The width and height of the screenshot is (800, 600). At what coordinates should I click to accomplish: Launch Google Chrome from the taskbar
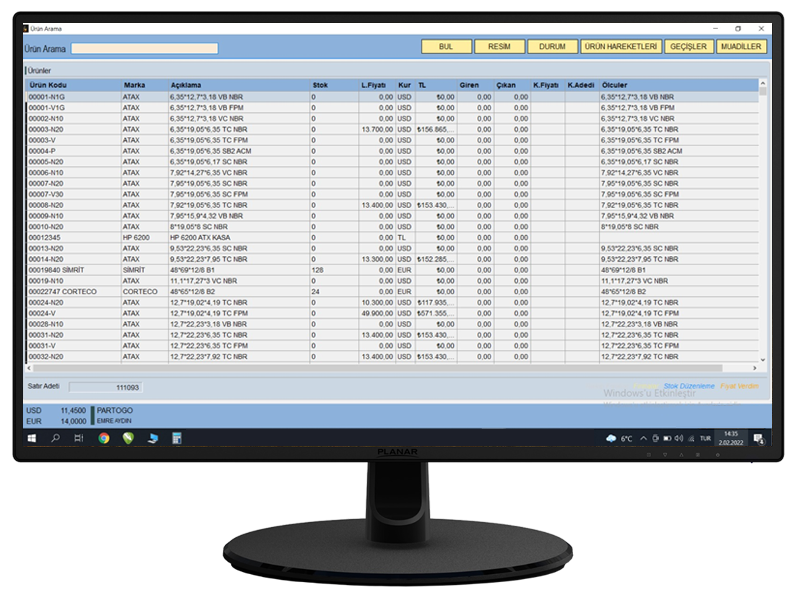pyautogui.click(x=104, y=438)
